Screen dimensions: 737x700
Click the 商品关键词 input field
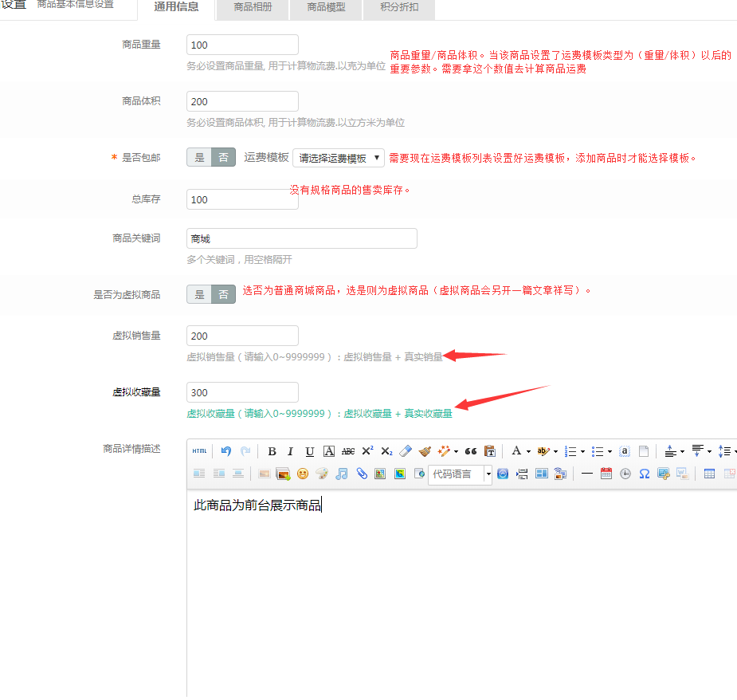pyautogui.click(x=301, y=238)
